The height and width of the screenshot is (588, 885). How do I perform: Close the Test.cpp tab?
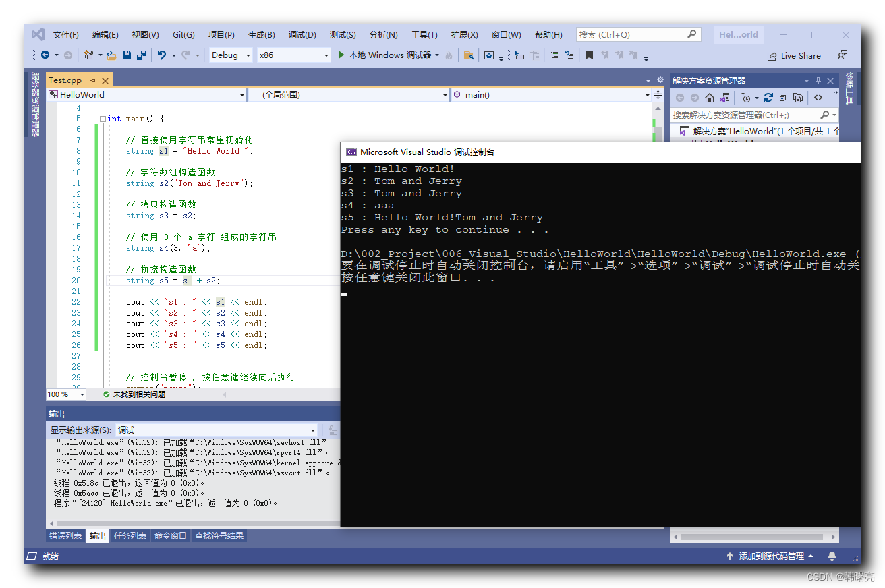[105, 80]
